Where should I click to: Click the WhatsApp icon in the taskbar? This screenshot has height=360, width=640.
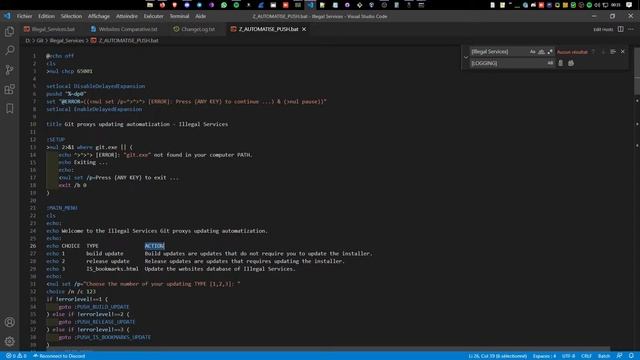click(x=224, y=5)
